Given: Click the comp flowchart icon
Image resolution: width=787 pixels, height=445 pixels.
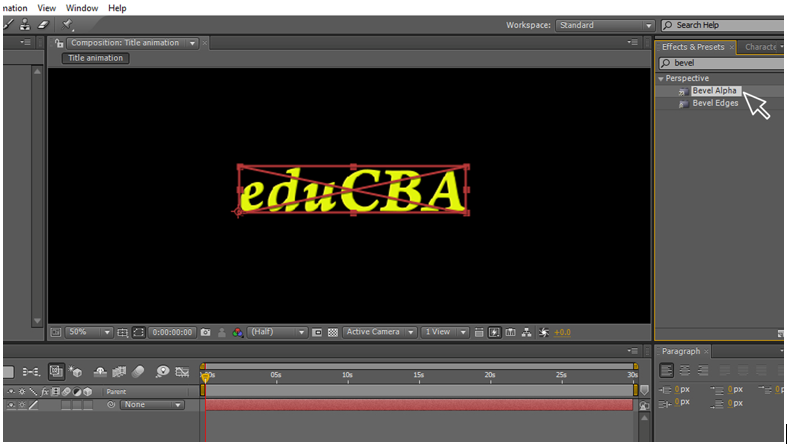Looking at the screenshot, I should click(527, 332).
